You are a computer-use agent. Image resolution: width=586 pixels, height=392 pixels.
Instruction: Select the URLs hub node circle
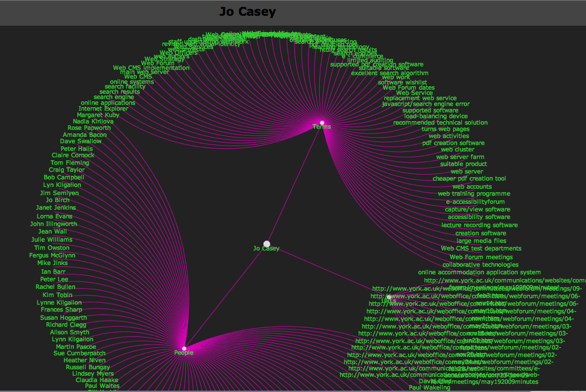pos(388,297)
